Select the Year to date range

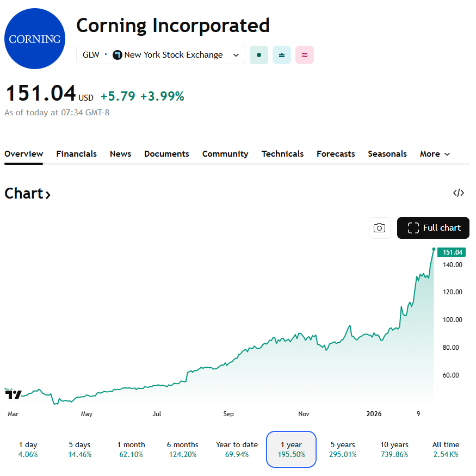[x=237, y=449]
